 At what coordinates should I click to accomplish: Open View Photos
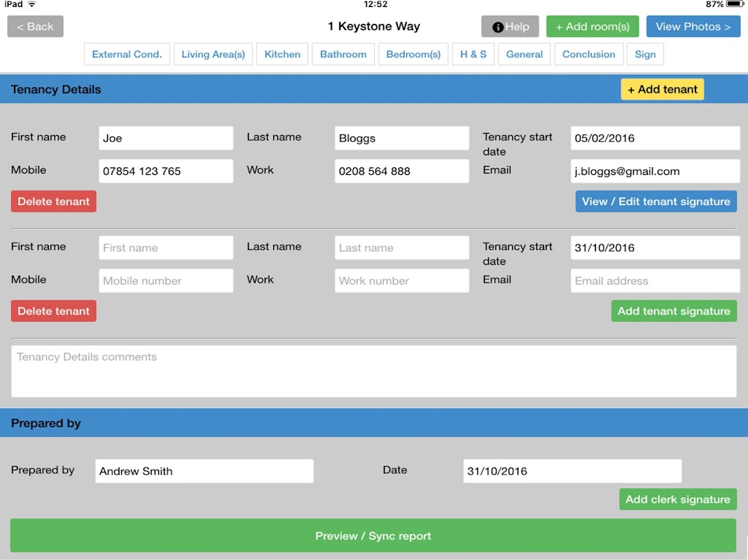coord(693,27)
